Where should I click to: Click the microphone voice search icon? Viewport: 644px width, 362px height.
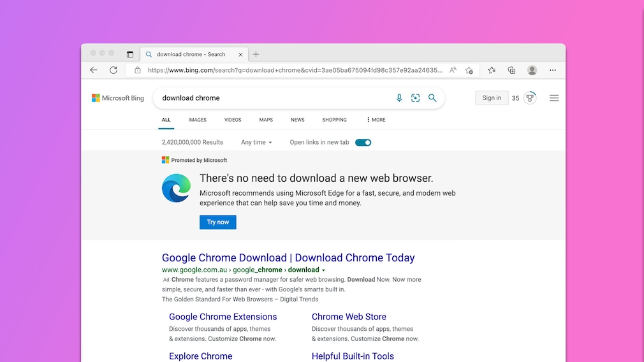(x=399, y=98)
